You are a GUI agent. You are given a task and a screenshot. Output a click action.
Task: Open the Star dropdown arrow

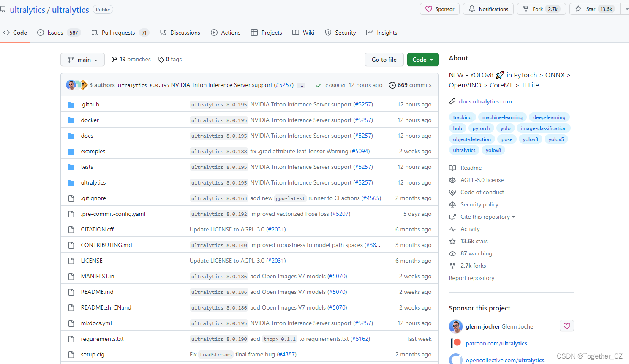(626, 9)
